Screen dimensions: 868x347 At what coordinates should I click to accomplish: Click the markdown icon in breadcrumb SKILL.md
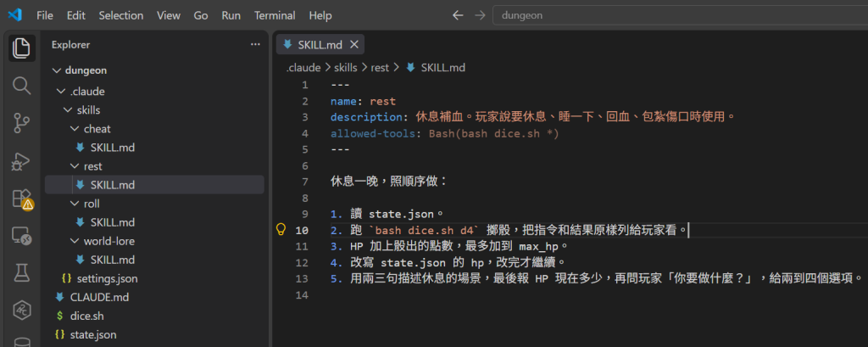pyautogui.click(x=411, y=68)
